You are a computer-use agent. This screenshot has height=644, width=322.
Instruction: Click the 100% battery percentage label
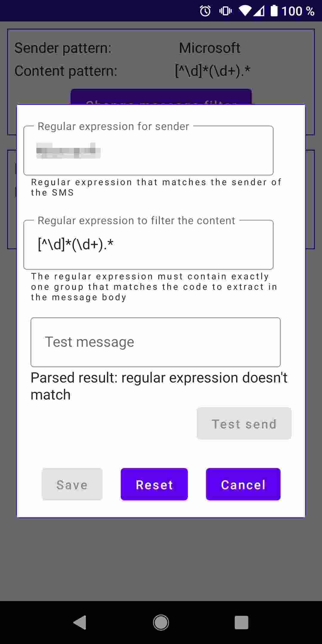click(298, 11)
